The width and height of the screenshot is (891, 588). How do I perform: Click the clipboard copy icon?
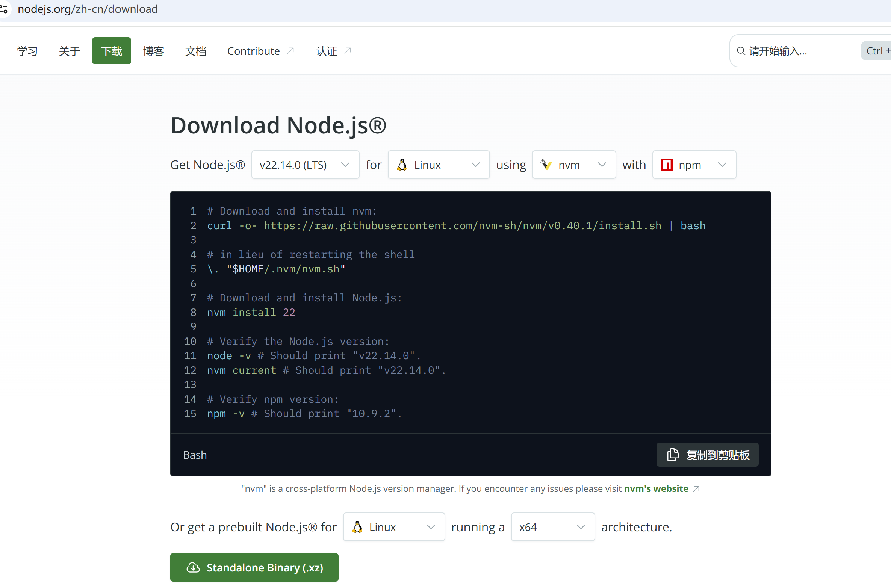(x=672, y=455)
